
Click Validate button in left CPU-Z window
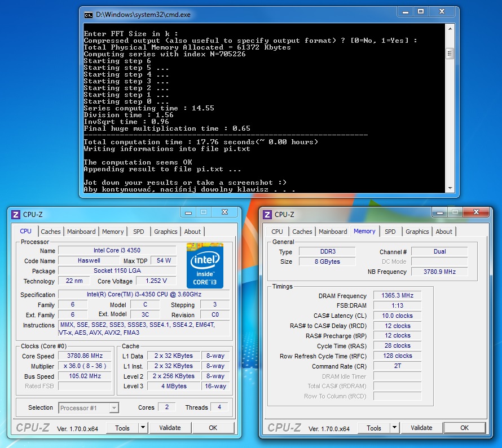tap(170, 428)
